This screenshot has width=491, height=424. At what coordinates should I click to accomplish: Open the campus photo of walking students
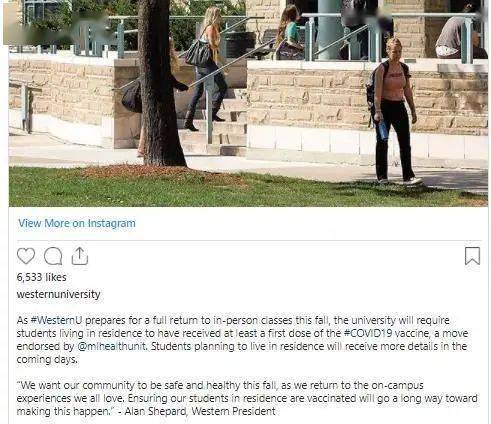(x=248, y=103)
